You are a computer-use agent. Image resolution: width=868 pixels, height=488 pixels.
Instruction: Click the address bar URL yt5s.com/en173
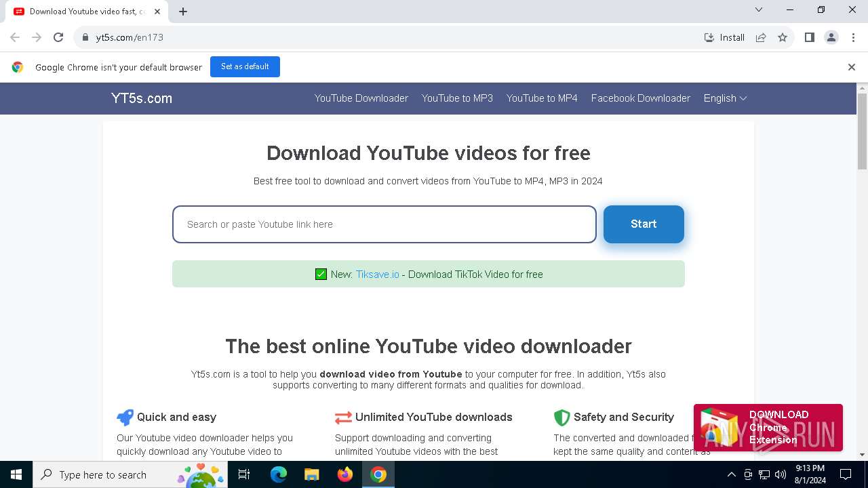[130, 37]
